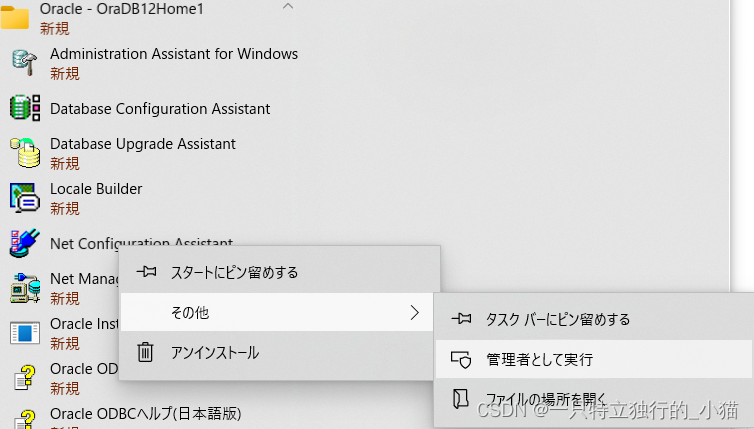Click the pin icon beside タスク バーにピン留めする

(461, 318)
